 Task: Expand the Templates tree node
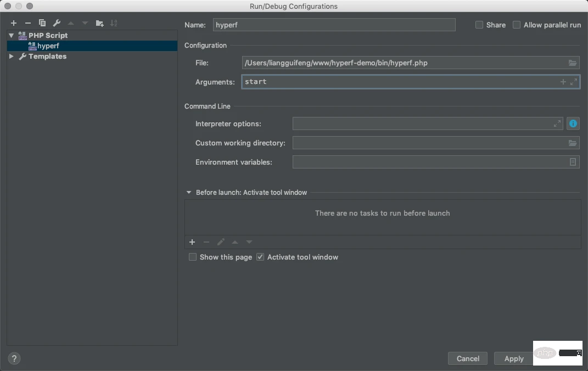click(x=12, y=57)
